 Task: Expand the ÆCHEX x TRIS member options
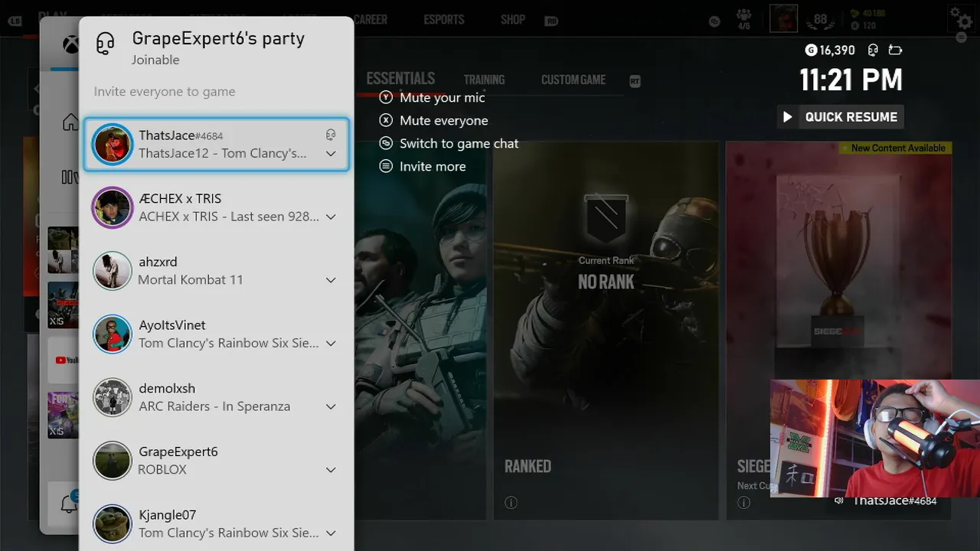(331, 217)
